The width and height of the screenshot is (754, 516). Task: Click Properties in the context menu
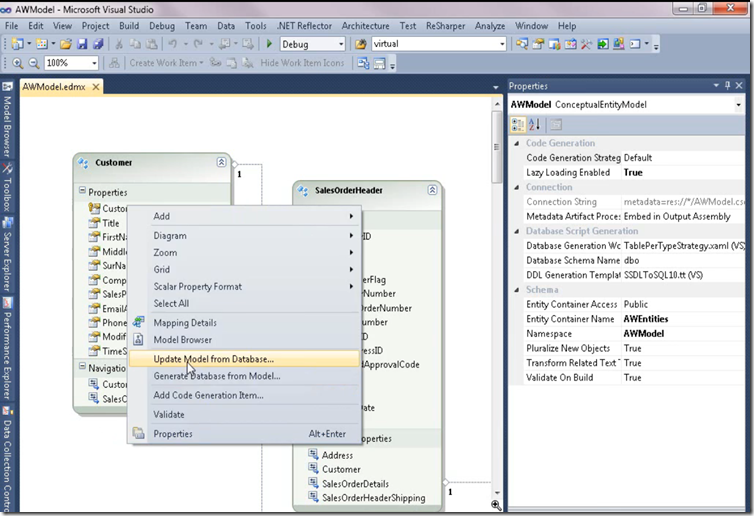(x=244, y=434)
